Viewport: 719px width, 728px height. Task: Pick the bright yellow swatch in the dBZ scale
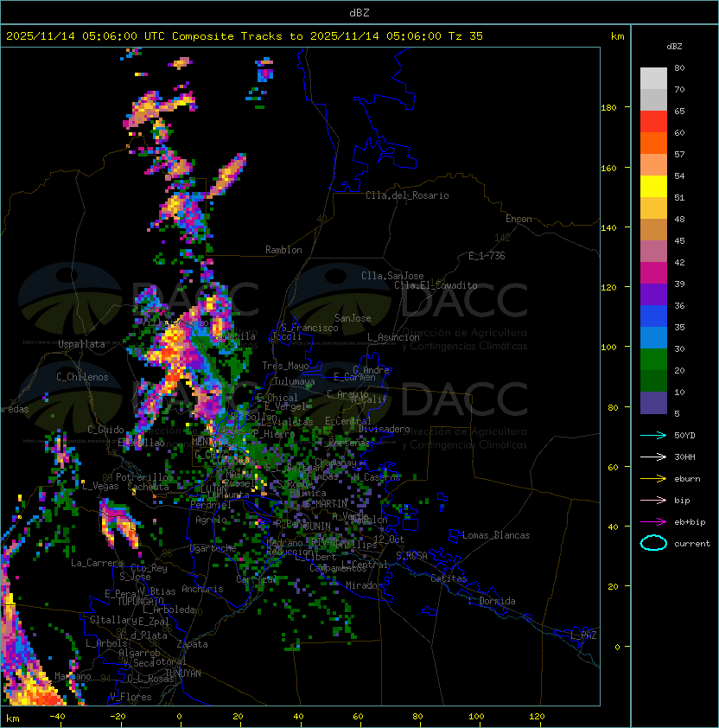653,187
